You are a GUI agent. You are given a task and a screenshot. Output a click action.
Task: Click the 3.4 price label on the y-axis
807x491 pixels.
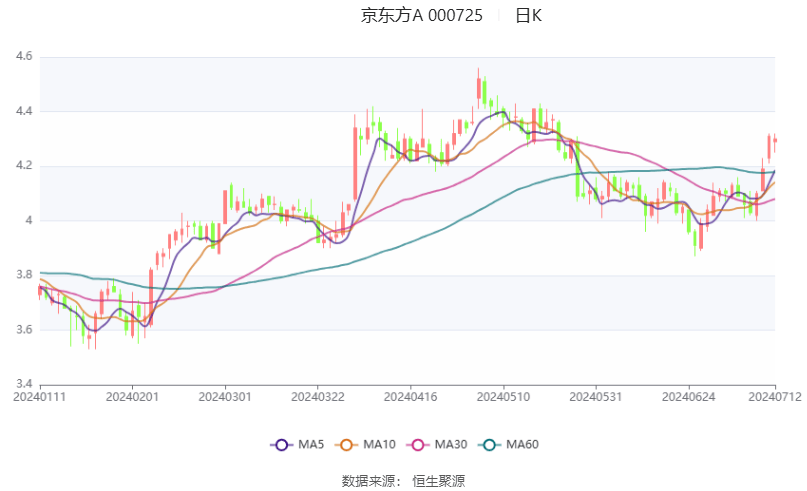tap(23, 384)
